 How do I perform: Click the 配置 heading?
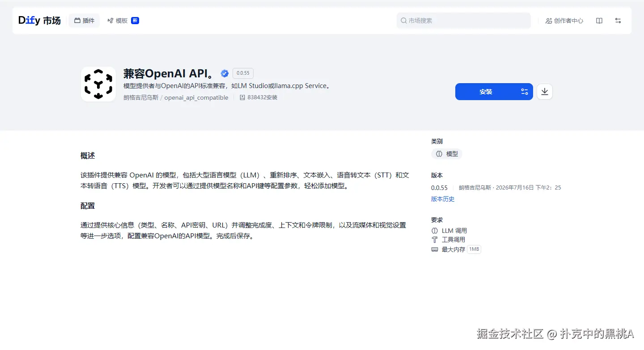[x=88, y=206]
